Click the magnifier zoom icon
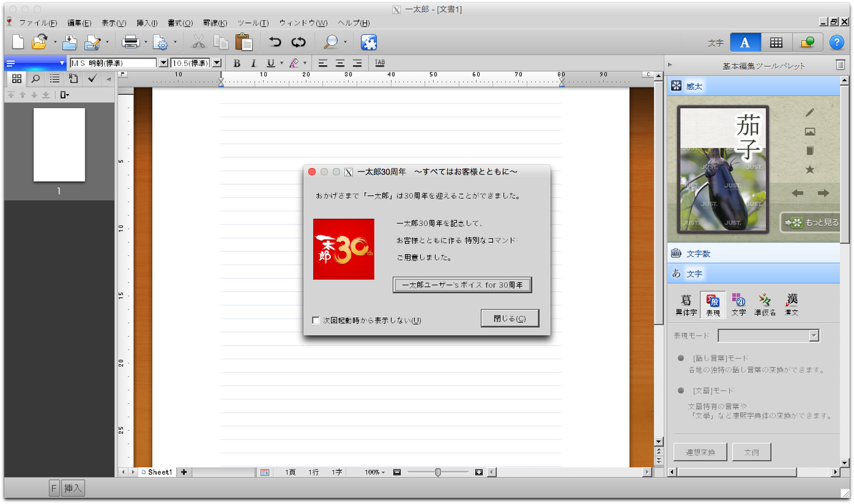 331,42
